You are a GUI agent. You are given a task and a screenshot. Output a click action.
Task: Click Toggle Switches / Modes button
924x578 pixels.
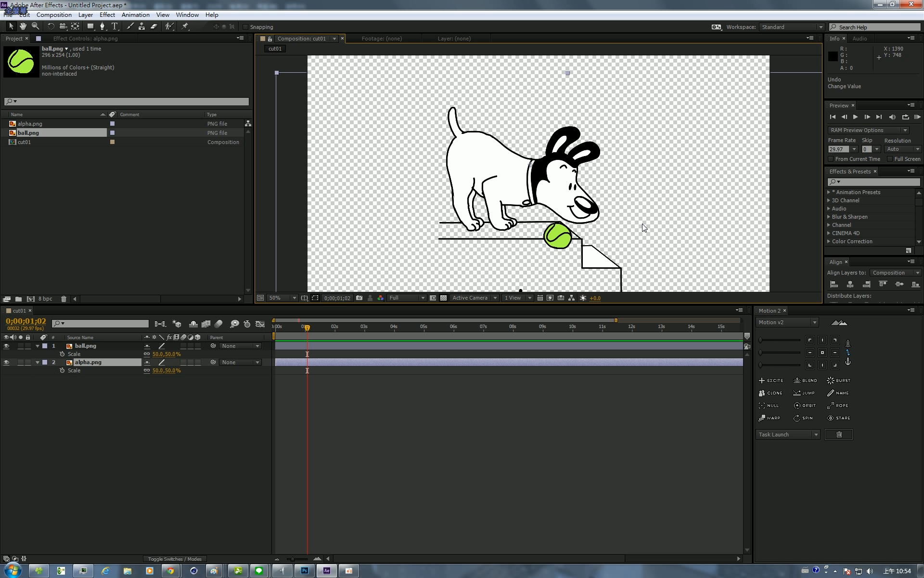[174, 559]
